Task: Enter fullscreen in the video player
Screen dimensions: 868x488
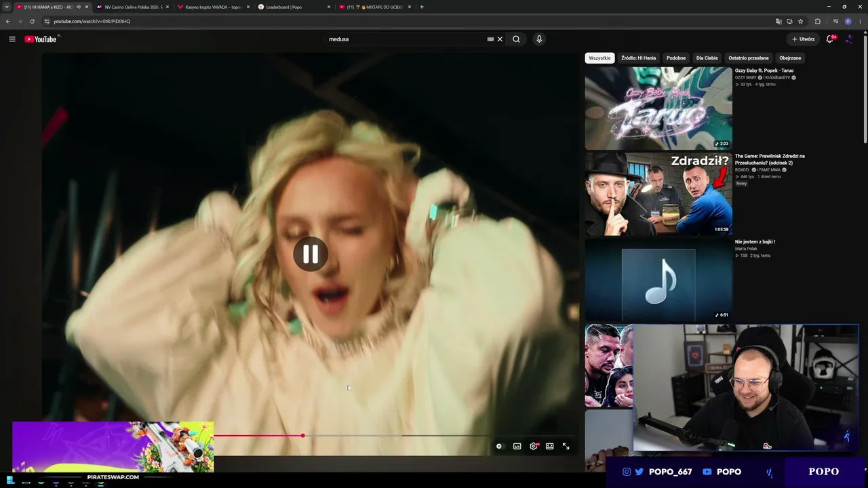Action: point(566,446)
